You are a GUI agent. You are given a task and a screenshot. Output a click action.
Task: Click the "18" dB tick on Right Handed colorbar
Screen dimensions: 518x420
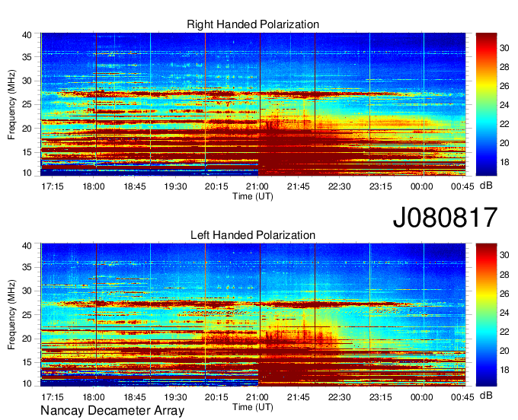point(504,162)
